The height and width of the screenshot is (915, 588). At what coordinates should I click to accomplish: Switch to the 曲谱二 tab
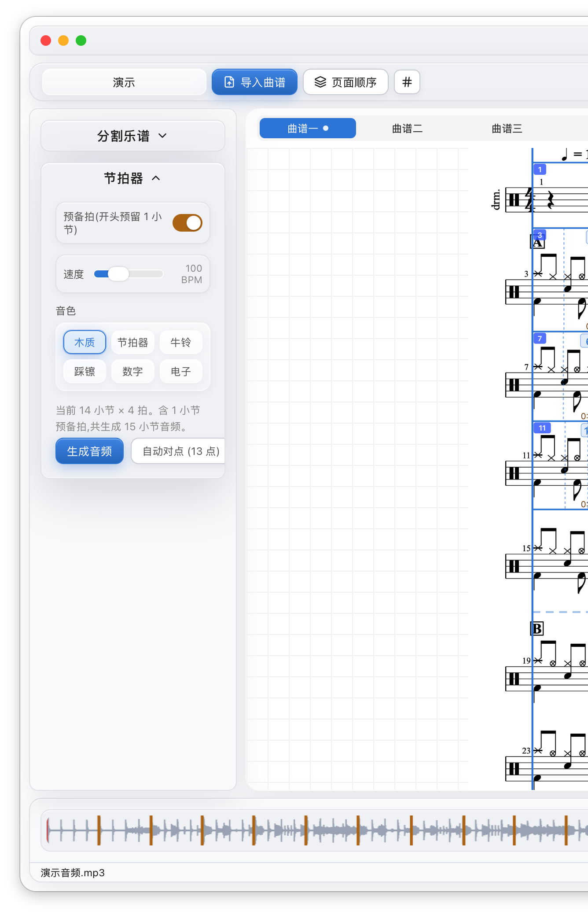click(407, 128)
